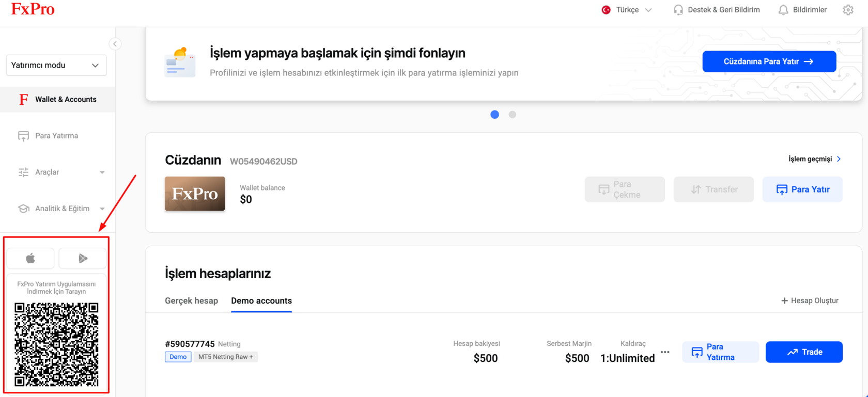Switch to the Gerçek hesap tab
Screen dimensions: 868x397
point(191,300)
